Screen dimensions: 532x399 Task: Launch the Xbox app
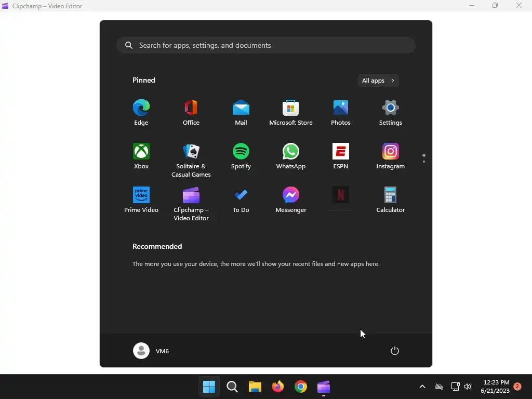click(x=141, y=156)
